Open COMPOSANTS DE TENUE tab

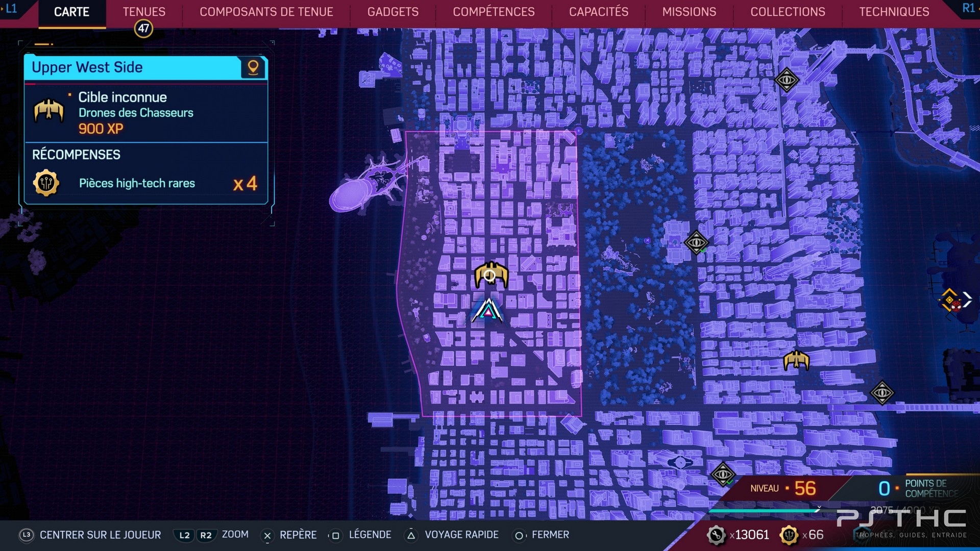click(266, 12)
